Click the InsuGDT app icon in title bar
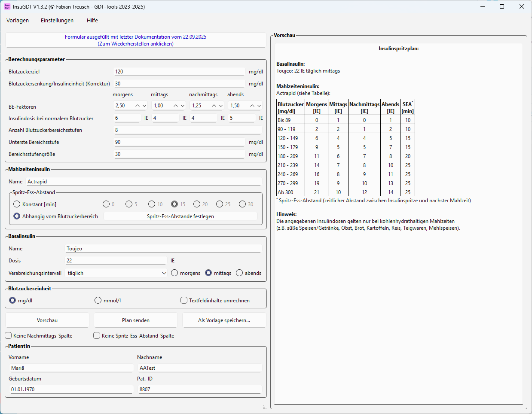Screen dimensions: 532x414 (x=7, y=7)
